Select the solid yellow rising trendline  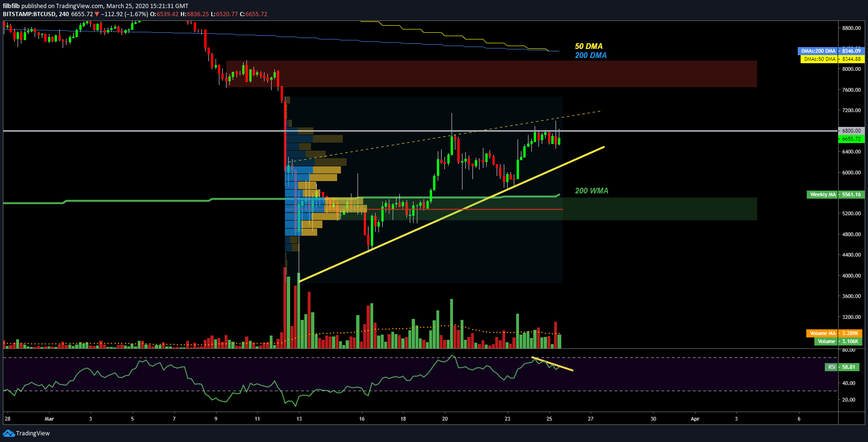click(x=451, y=214)
